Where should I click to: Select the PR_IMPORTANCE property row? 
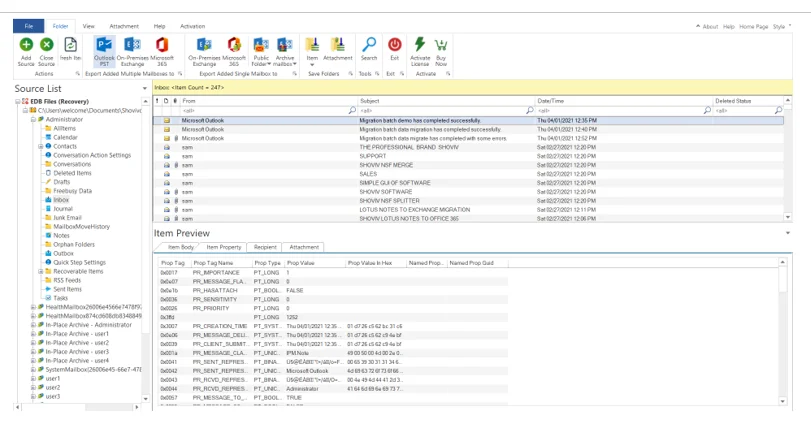pos(333,273)
